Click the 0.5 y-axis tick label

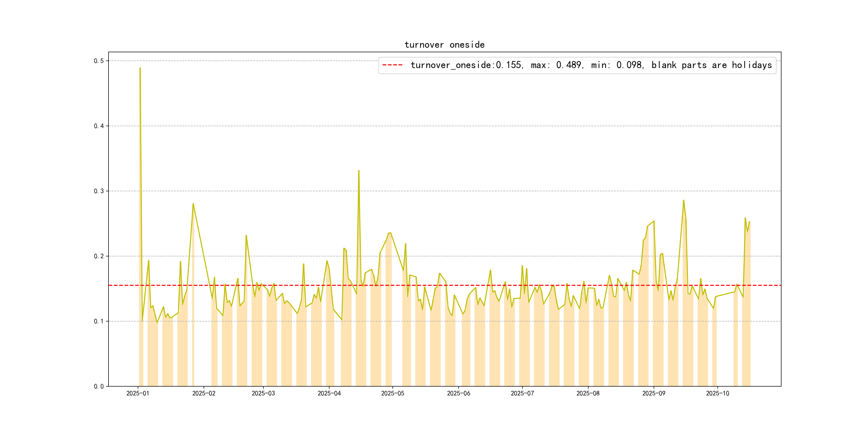pyautogui.click(x=99, y=61)
